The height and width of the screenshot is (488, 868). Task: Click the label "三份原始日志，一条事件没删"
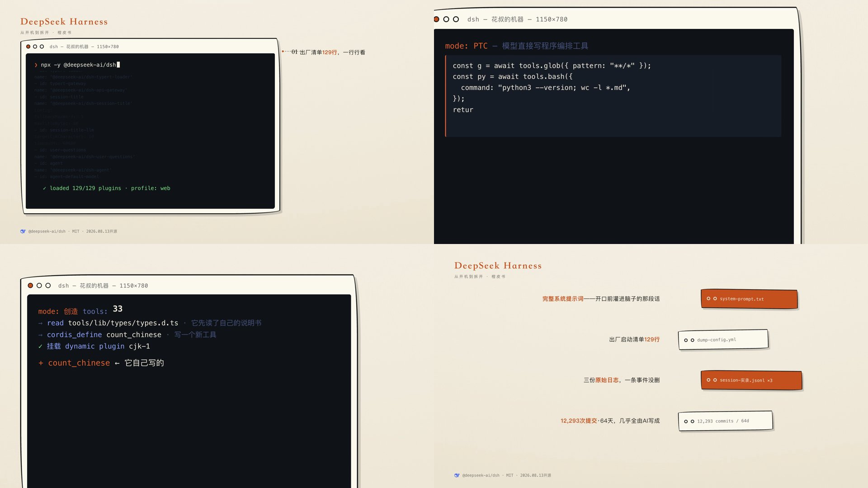[x=622, y=380]
